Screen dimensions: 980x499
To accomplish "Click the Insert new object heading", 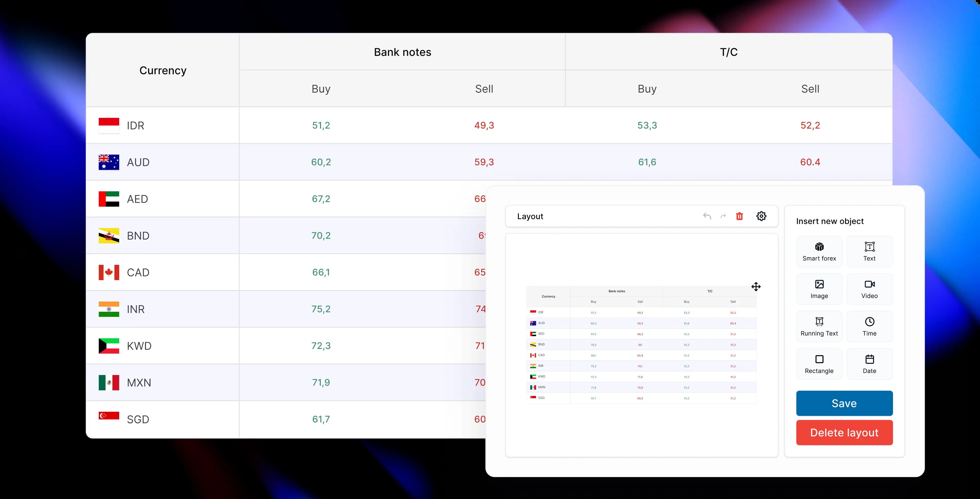I will pyautogui.click(x=830, y=221).
